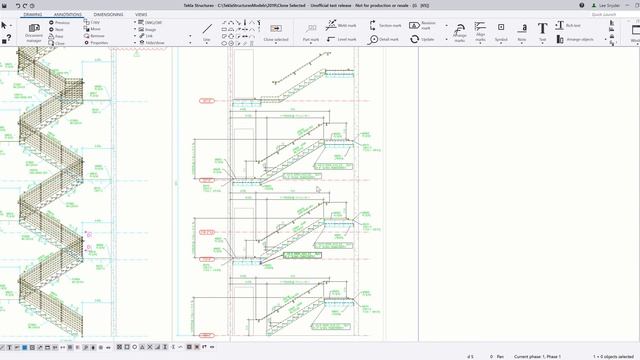Add a Note annotation
This screenshot has width=640, height=360.
[x=522, y=32]
